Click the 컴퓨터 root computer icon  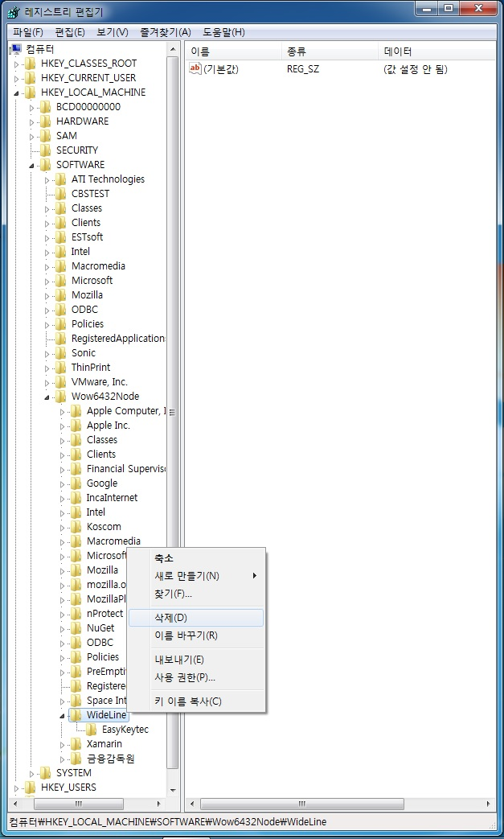tap(15, 49)
